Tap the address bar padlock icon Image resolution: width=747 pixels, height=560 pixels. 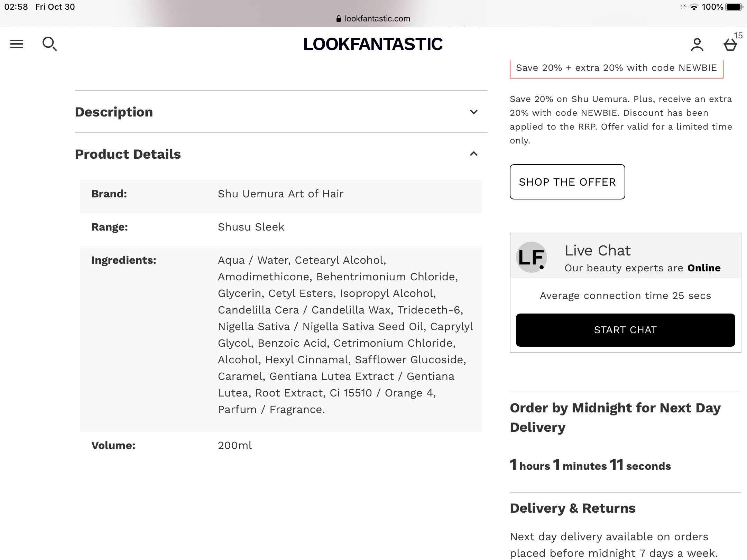coord(339,19)
